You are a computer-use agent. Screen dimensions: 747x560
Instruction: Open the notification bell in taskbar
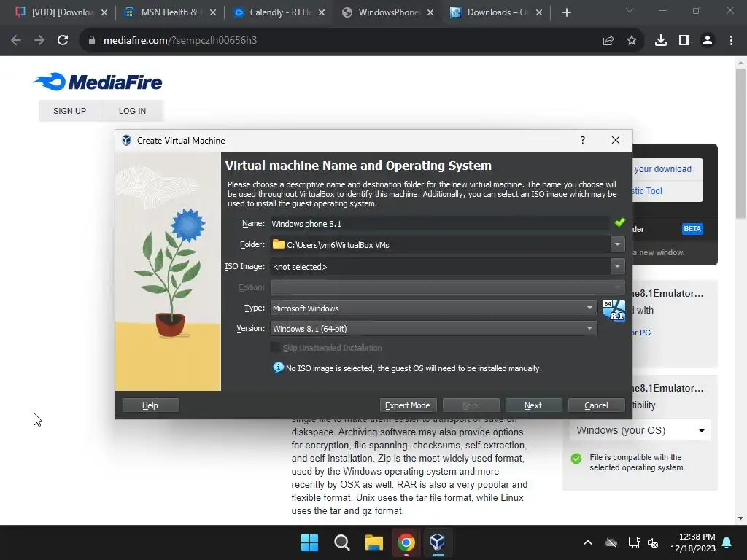click(x=727, y=542)
